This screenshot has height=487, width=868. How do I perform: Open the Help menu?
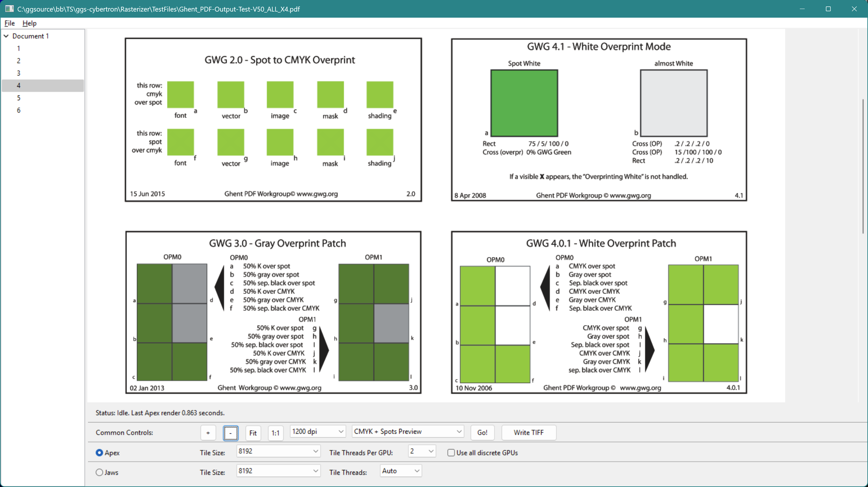point(29,23)
